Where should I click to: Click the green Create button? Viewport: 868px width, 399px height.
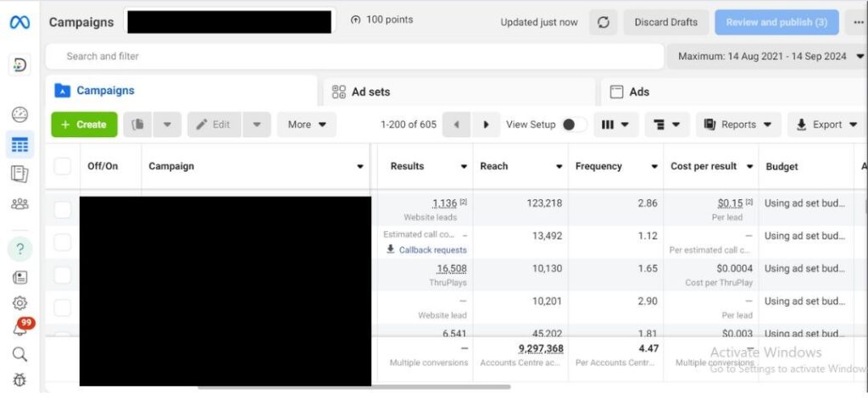(84, 125)
